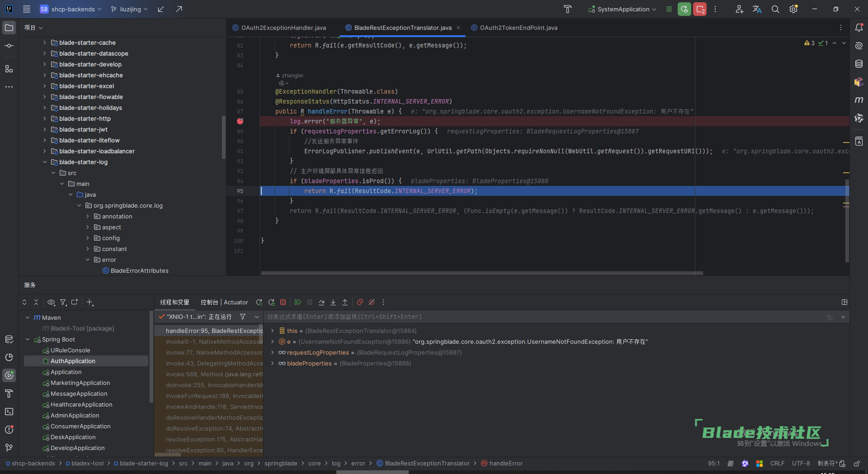868x474 pixels.
Task: Toggle the thread frames filter icon
Action: click(x=243, y=317)
